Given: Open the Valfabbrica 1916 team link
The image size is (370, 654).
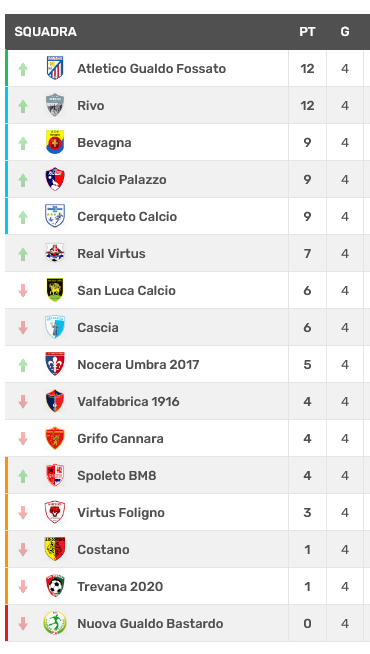Looking at the screenshot, I should (x=128, y=401).
